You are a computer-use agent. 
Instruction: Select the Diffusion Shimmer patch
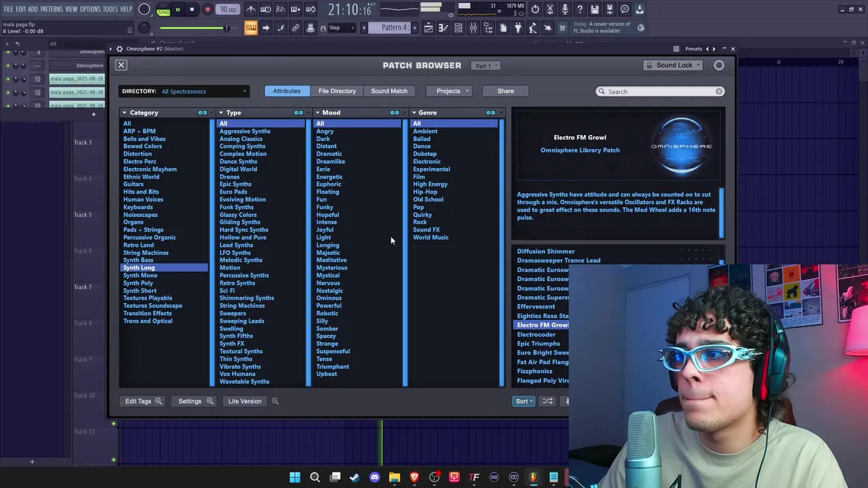click(x=546, y=251)
